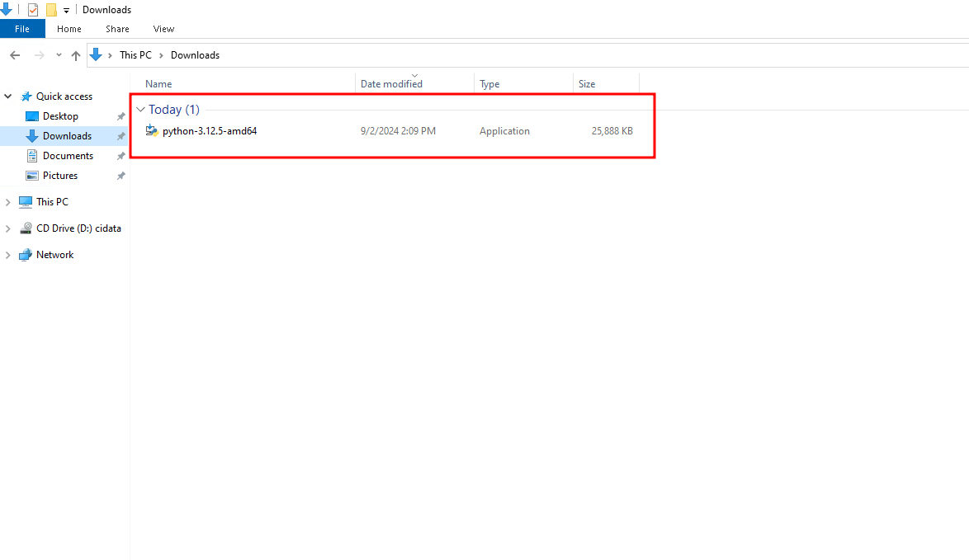Sort files by the Name column header
The image size is (969, 560).
[x=158, y=83]
